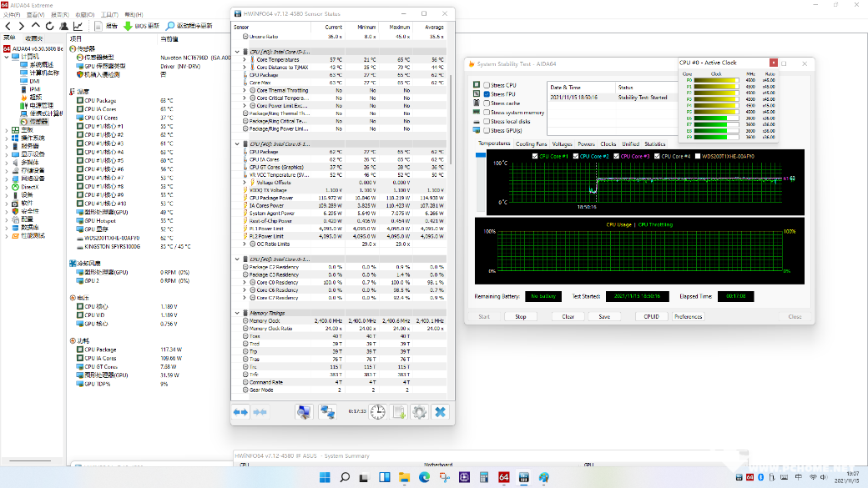Start BIOS update with green arrow
The width and height of the screenshot is (868, 488).
[x=128, y=26]
